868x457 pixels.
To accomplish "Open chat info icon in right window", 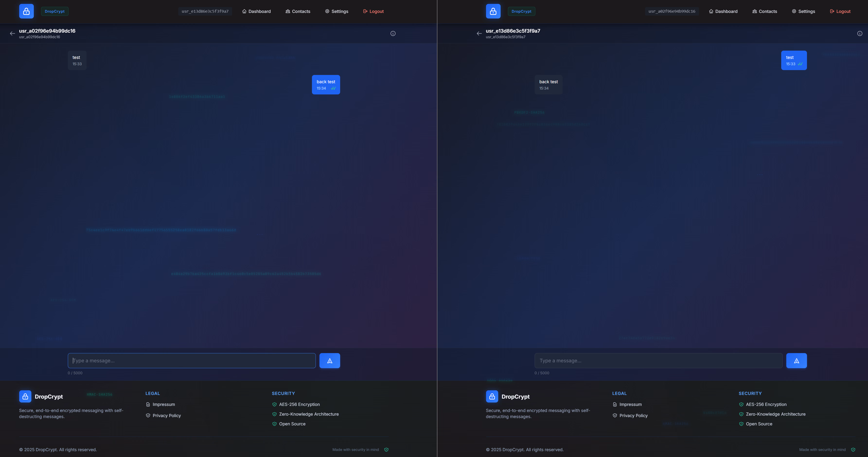I will click(x=859, y=33).
